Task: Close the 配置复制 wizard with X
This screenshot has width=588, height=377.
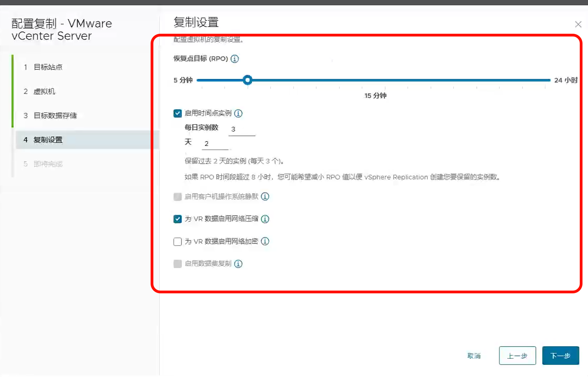Action: [x=578, y=24]
